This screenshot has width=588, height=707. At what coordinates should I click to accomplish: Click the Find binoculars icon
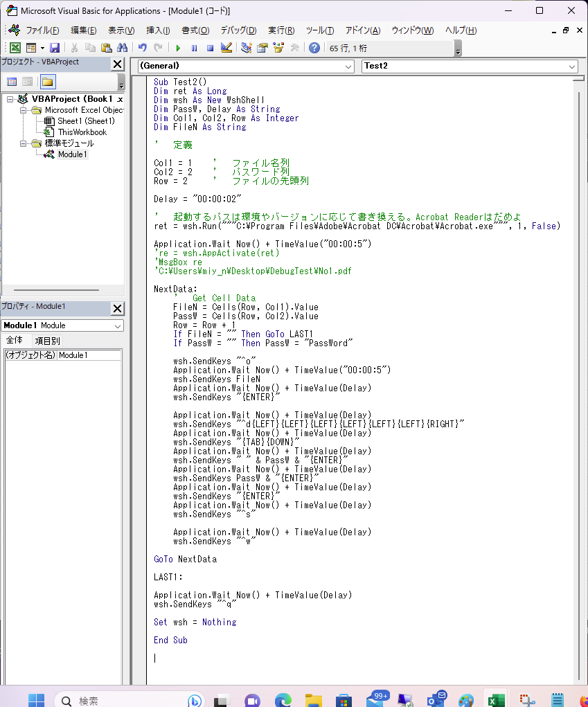tap(122, 47)
